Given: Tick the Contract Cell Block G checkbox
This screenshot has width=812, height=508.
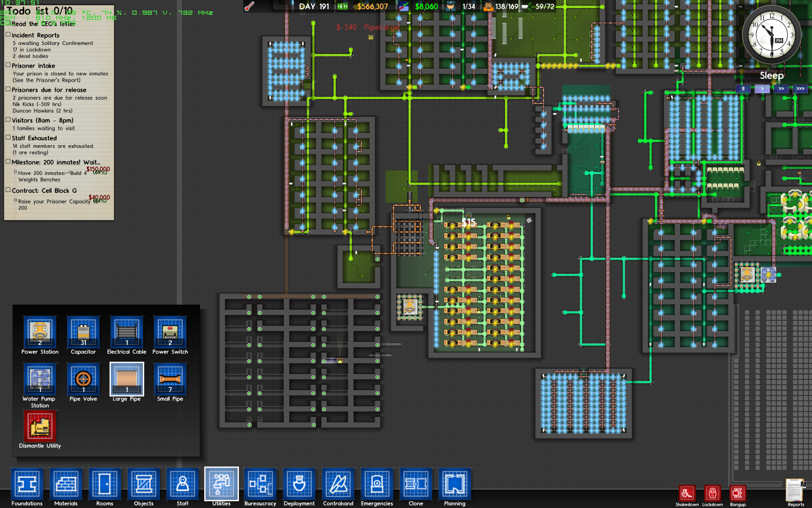Looking at the screenshot, I should tap(8, 190).
